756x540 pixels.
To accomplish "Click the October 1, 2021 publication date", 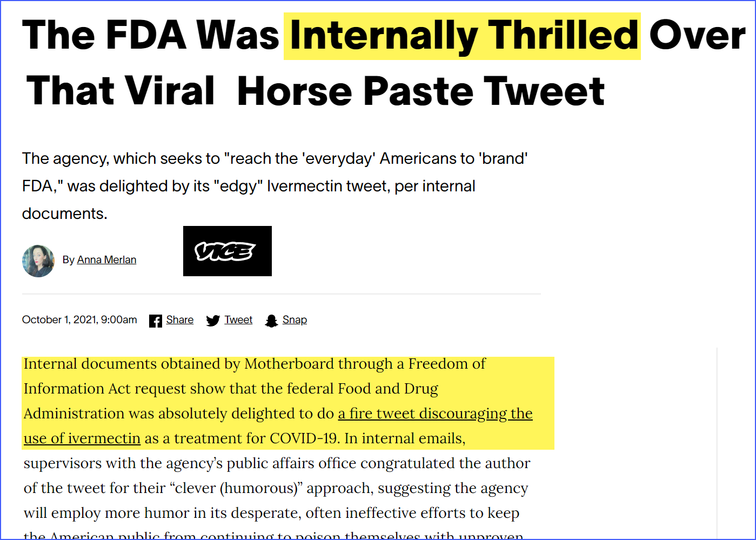I will (x=79, y=320).
